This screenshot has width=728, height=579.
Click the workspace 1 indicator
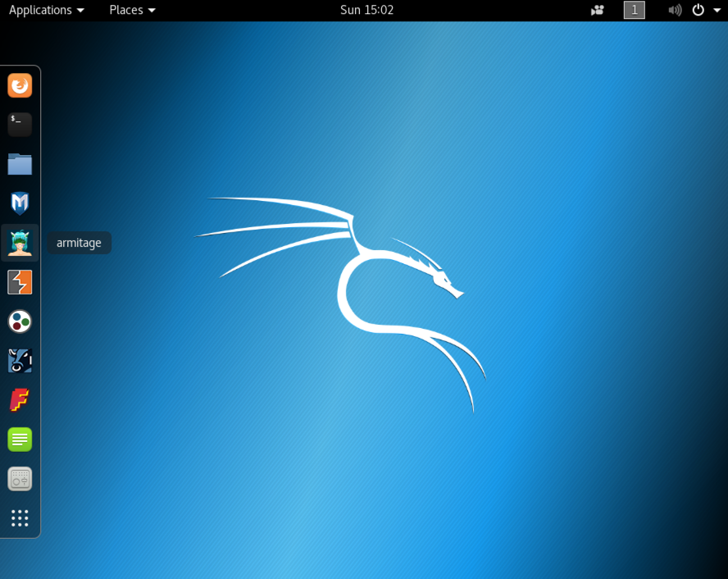[x=634, y=10]
